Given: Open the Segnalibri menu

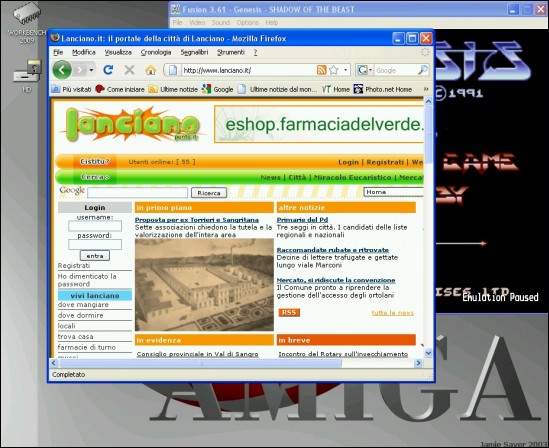Looking at the screenshot, I should pos(194,52).
